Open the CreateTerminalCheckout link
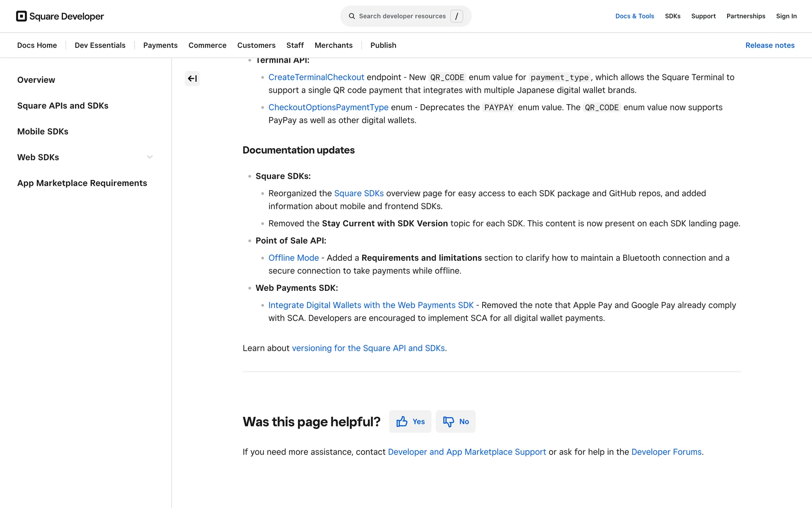812x508 pixels. click(x=316, y=77)
